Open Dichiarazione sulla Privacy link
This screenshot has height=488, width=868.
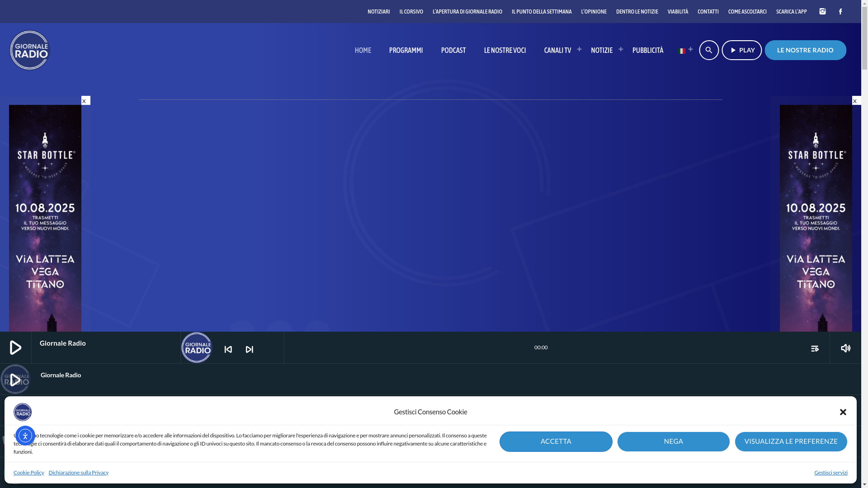coord(79,473)
